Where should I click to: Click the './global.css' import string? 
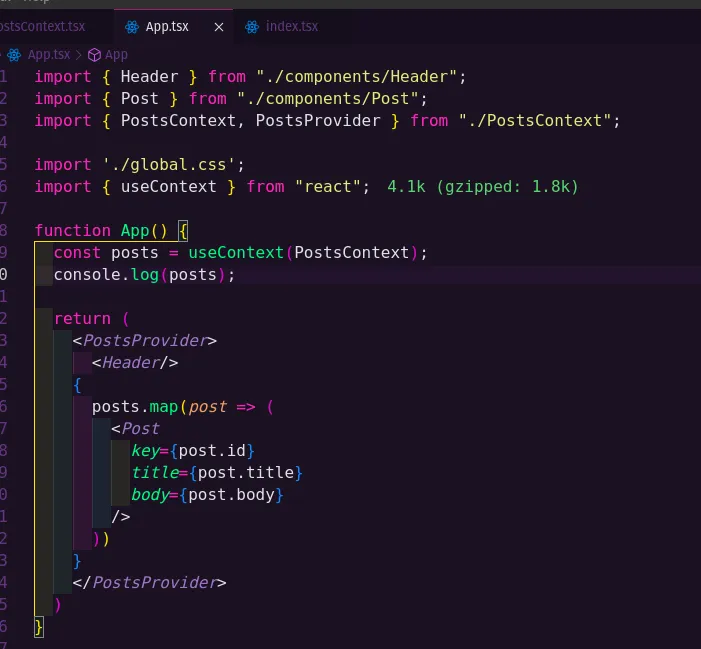tap(168, 164)
